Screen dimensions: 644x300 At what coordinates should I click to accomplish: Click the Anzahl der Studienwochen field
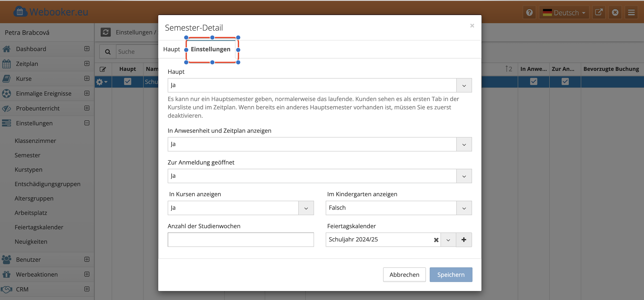point(241,239)
